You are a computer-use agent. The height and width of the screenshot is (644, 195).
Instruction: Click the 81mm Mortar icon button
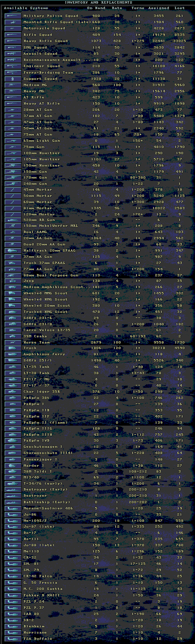pyautogui.click(x=13, y=208)
